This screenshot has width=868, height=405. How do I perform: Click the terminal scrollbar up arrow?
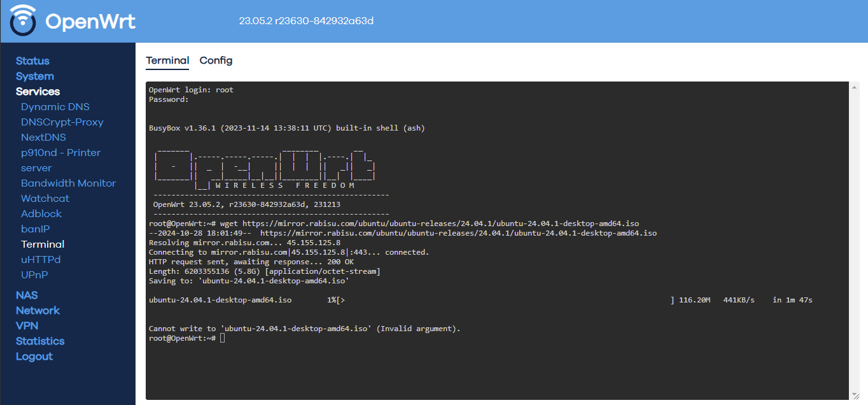point(855,86)
